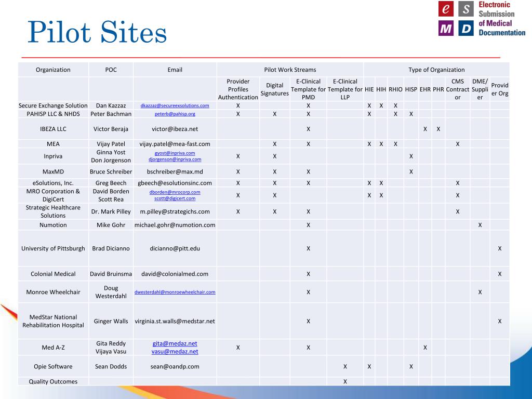Click the DME/Supplier column header
Image resolution: width=532 pixels, height=399 pixels.
[480, 89]
